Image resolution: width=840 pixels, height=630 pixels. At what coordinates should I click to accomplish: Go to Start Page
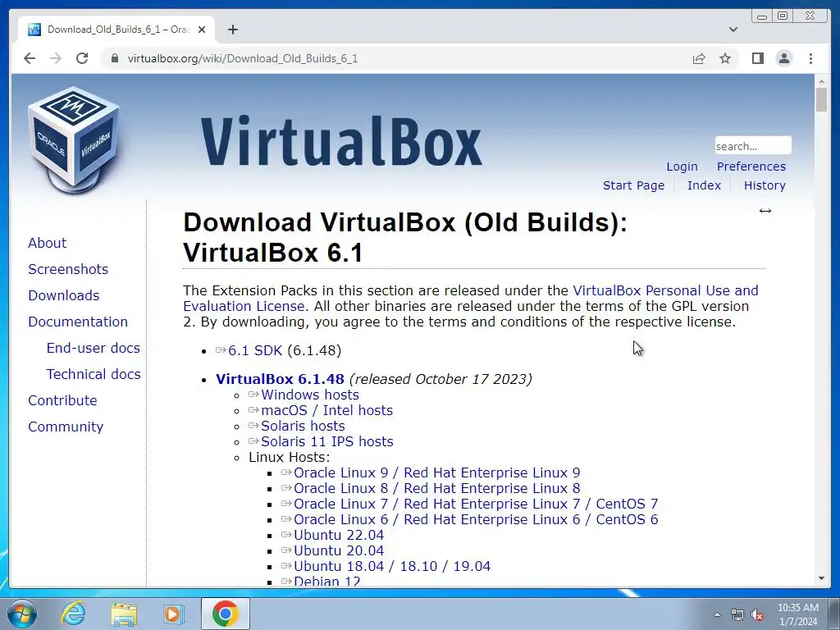click(x=633, y=185)
